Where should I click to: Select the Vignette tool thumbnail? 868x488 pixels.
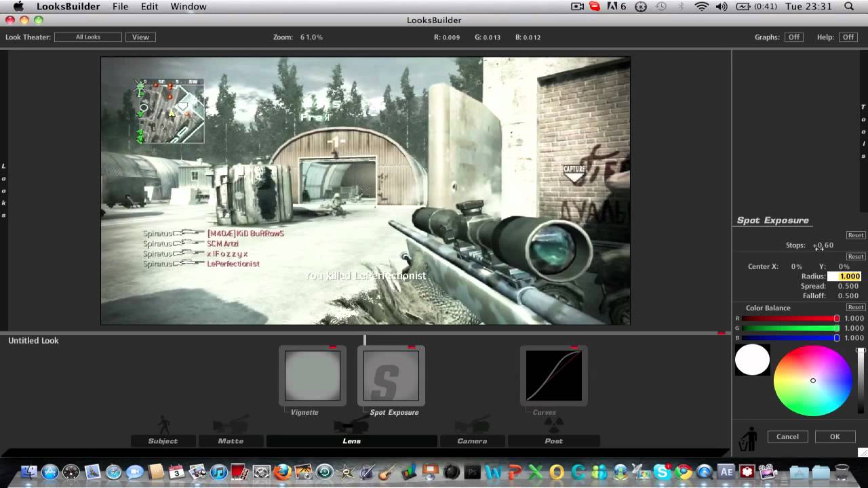(x=313, y=375)
